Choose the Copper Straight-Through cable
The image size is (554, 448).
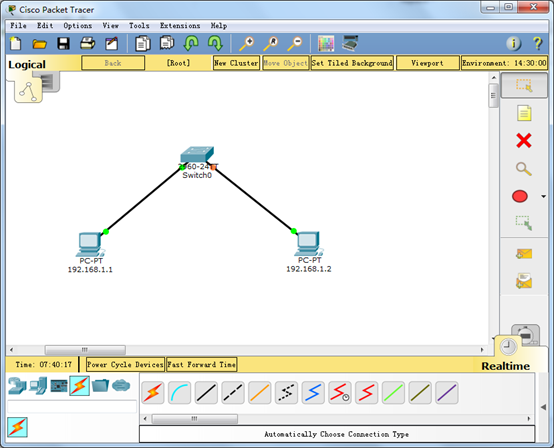[x=206, y=393]
